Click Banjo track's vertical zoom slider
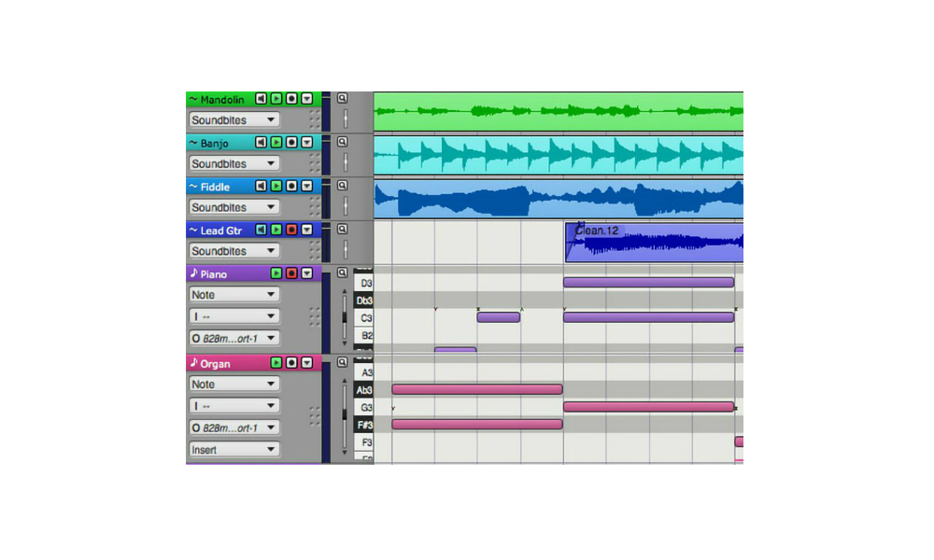This screenshot has height=560, width=934. tap(345, 161)
